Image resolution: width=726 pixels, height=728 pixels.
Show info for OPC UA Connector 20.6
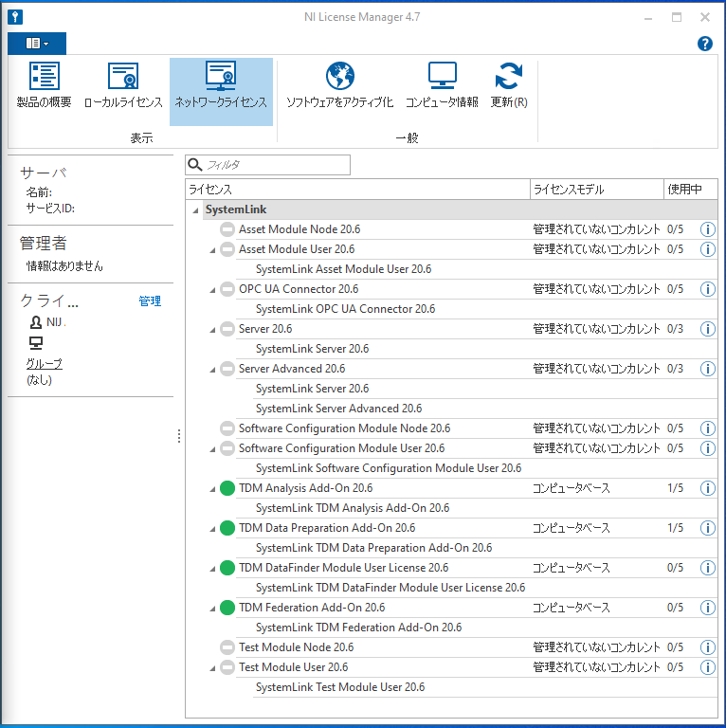tap(707, 289)
